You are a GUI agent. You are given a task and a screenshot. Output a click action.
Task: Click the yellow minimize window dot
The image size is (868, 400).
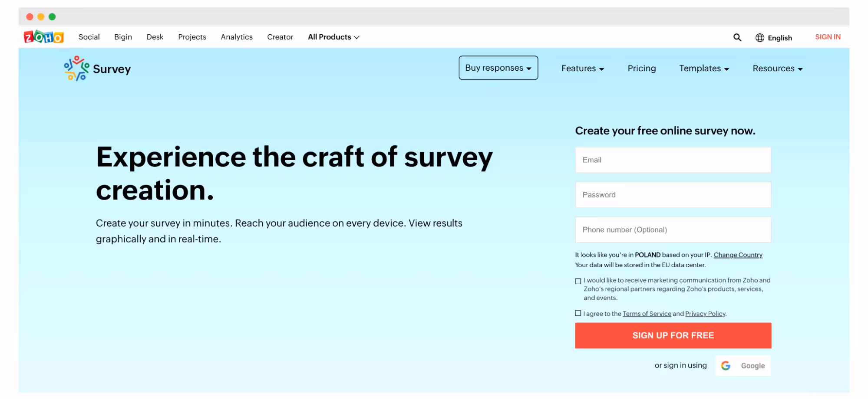[41, 17]
